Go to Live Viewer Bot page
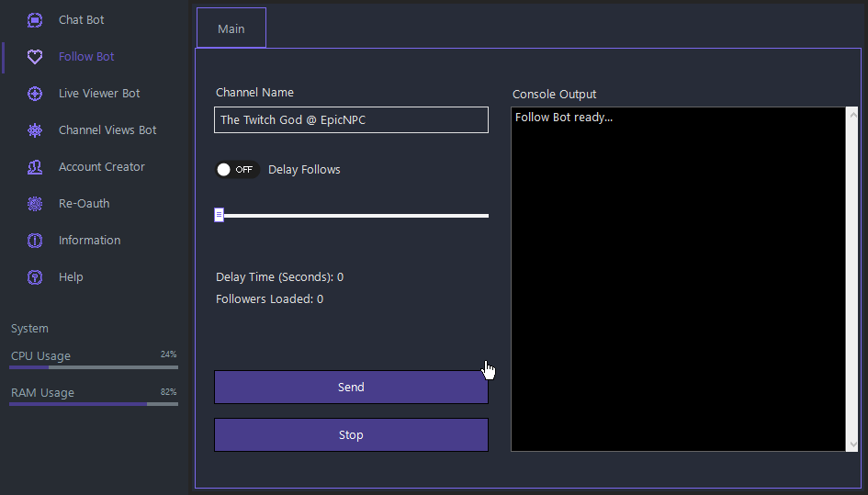Screen dimensions: 868x495 click(x=99, y=93)
